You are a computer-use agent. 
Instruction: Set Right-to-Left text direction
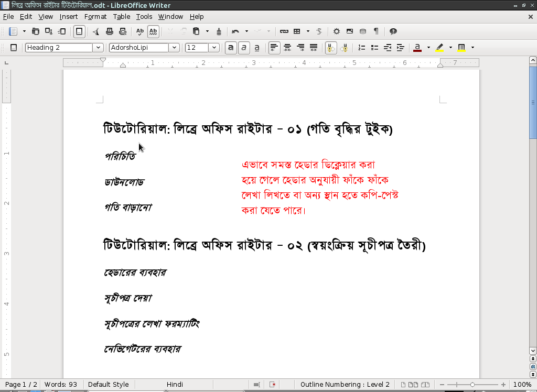coord(344,48)
